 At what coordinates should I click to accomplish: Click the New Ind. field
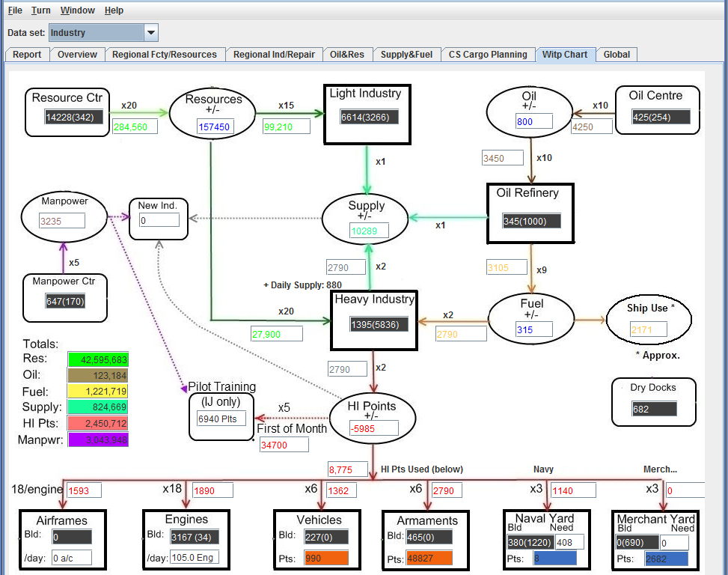coord(159,221)
